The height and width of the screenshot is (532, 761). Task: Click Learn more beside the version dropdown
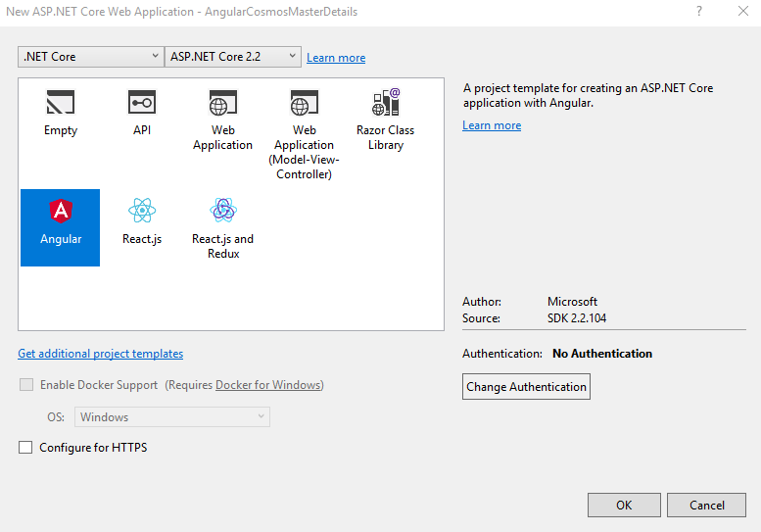point(336,58)
